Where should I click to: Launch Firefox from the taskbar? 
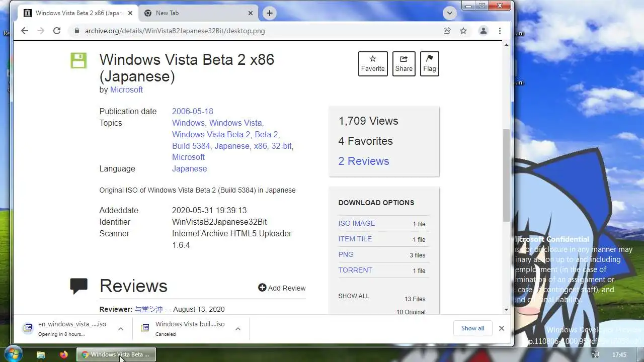click(63, 354)
